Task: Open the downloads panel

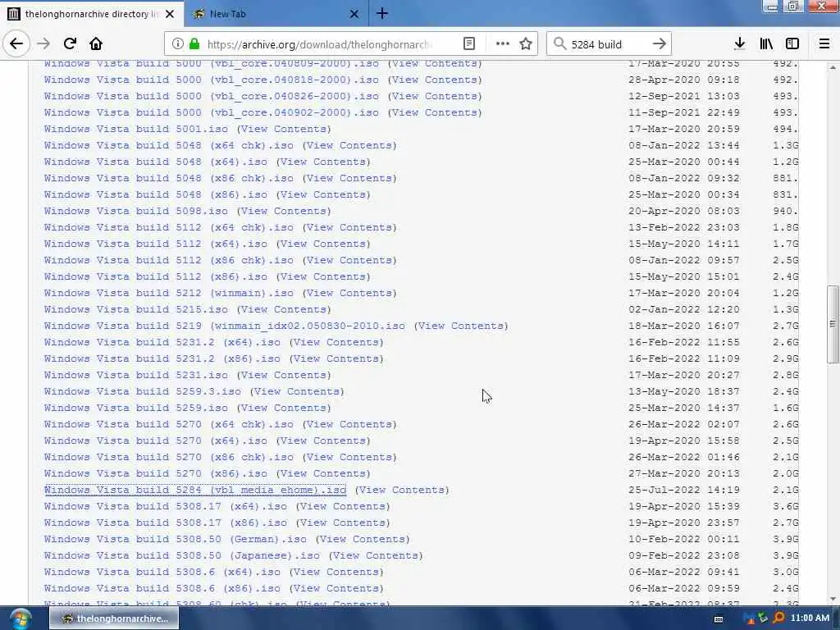Action: (740, 44)
